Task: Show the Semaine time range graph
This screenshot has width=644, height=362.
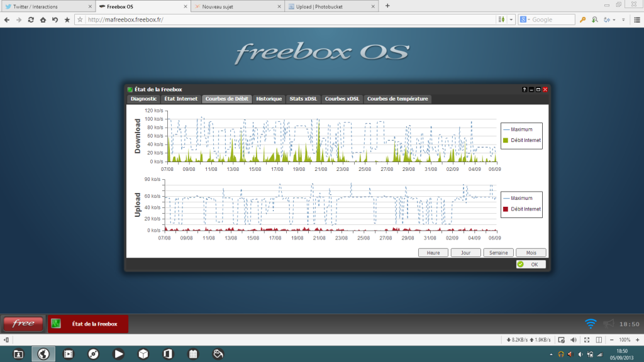Action: click(498, 253)
